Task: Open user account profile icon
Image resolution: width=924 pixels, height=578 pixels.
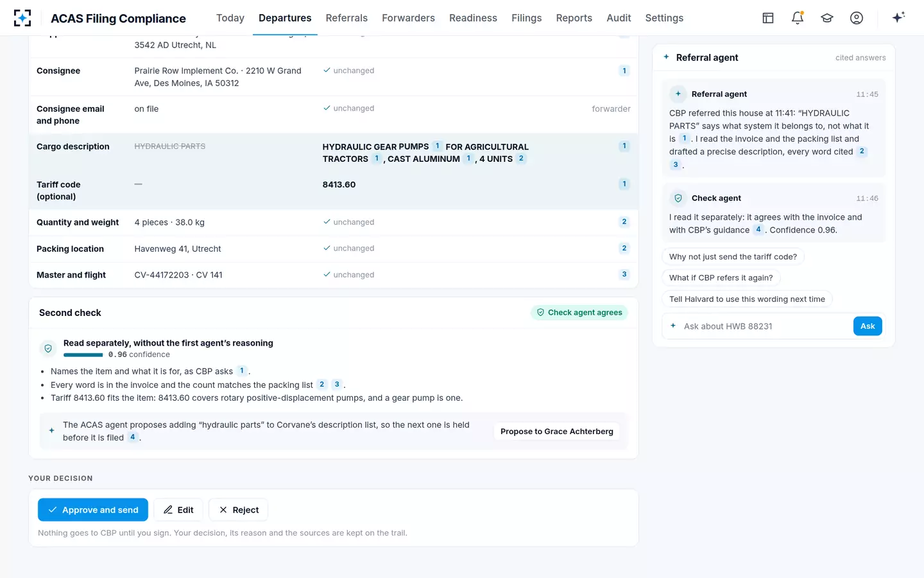Action: [x=857, y=18]
